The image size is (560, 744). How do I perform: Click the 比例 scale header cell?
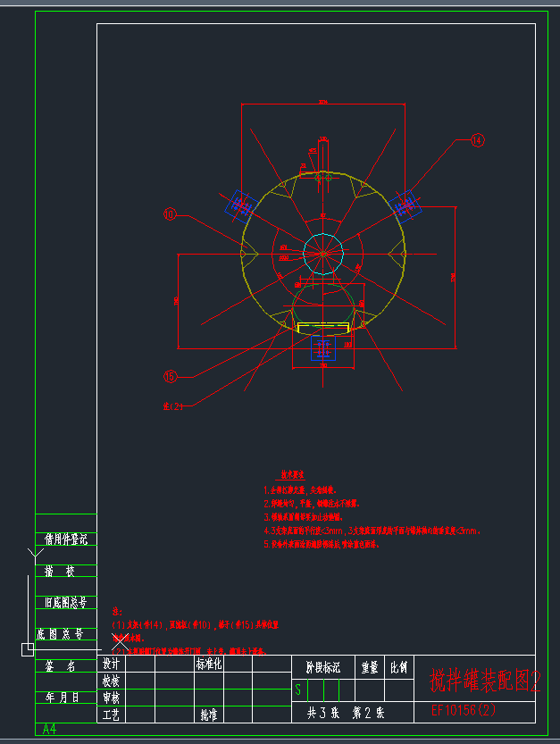[x=398, y=666]
